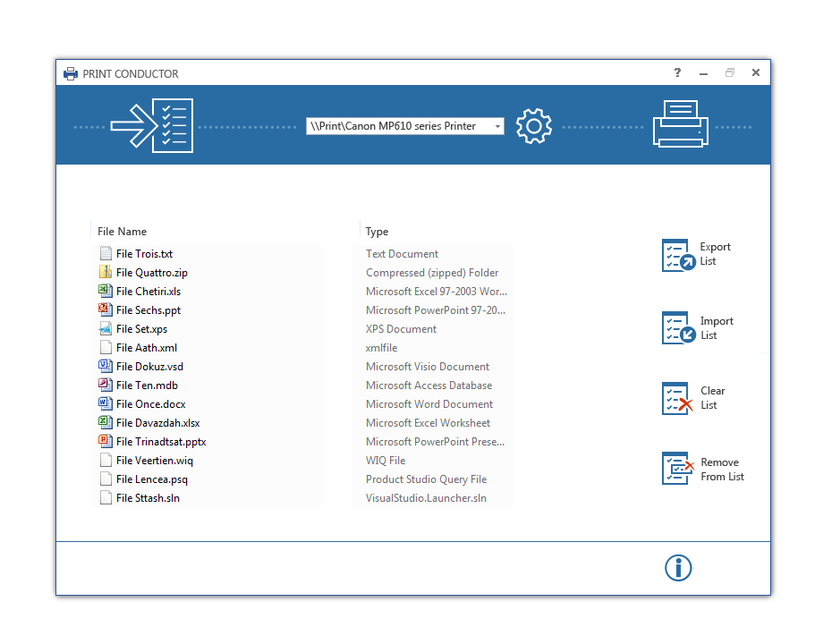Select File Veertien.wiq file icon
Viewport: 823px width, 644px height.
[x=106, y=461]
